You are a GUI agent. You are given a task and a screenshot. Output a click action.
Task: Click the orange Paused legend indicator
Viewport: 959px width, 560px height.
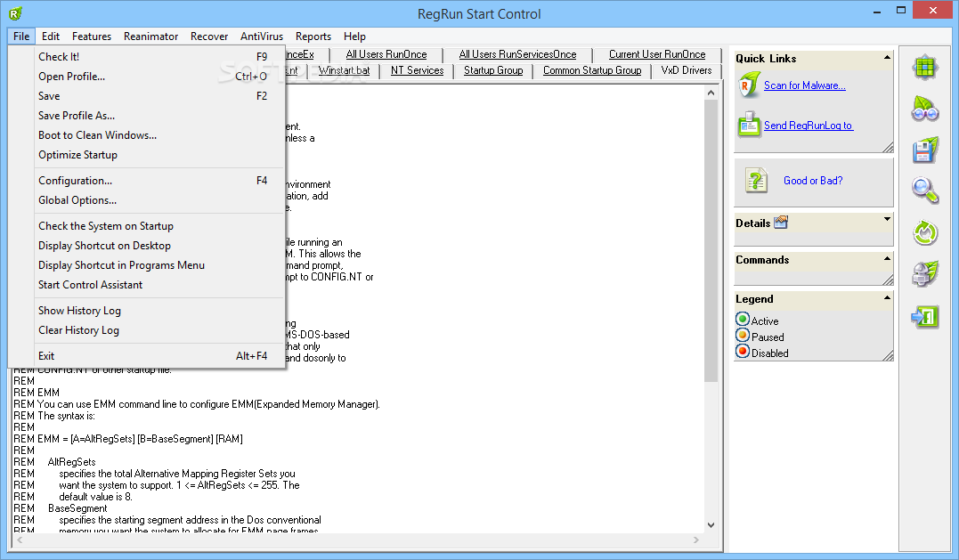click(743, 335)
